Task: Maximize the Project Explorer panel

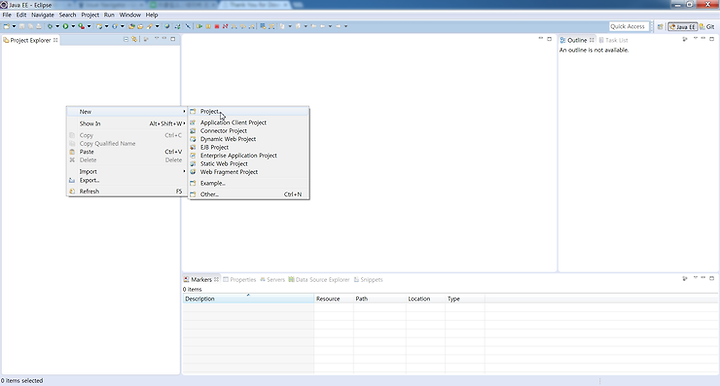Action: point(173,39)
